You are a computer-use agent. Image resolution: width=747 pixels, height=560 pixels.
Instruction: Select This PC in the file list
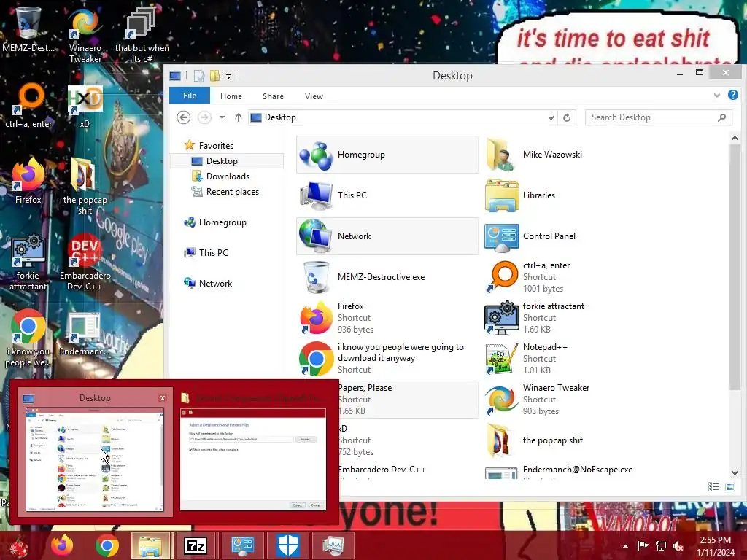pyautogui.click(x=387, y=195)
